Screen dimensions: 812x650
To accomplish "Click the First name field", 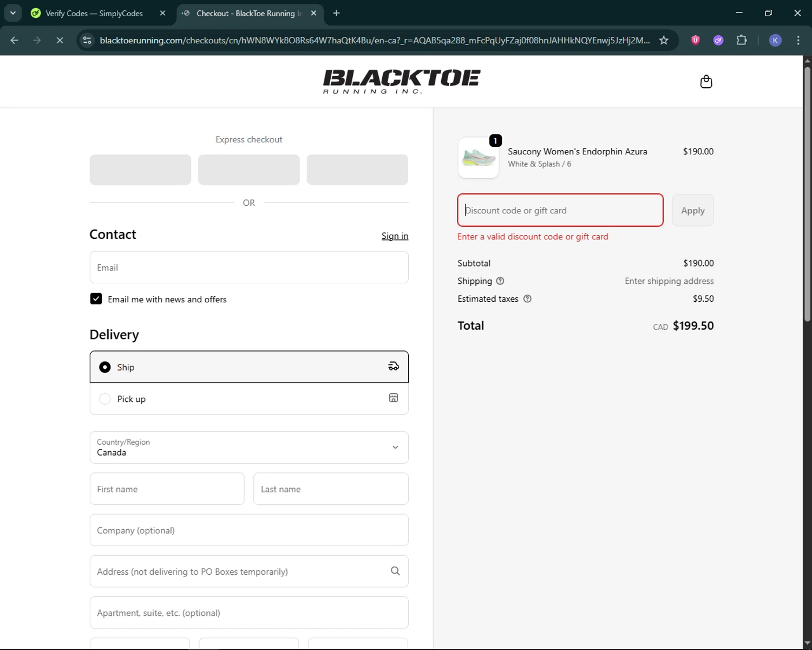I will (167, 489).
